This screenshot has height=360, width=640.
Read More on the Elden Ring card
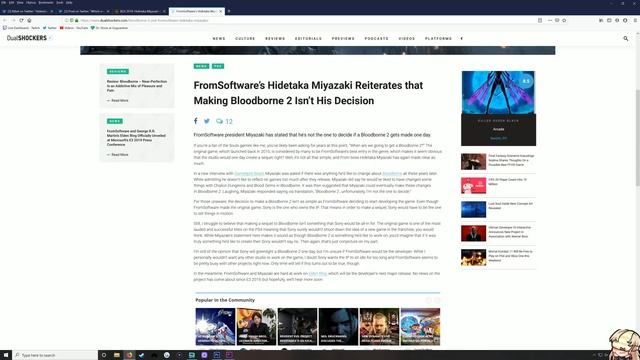pyautogui.click(x=118, y=155)
